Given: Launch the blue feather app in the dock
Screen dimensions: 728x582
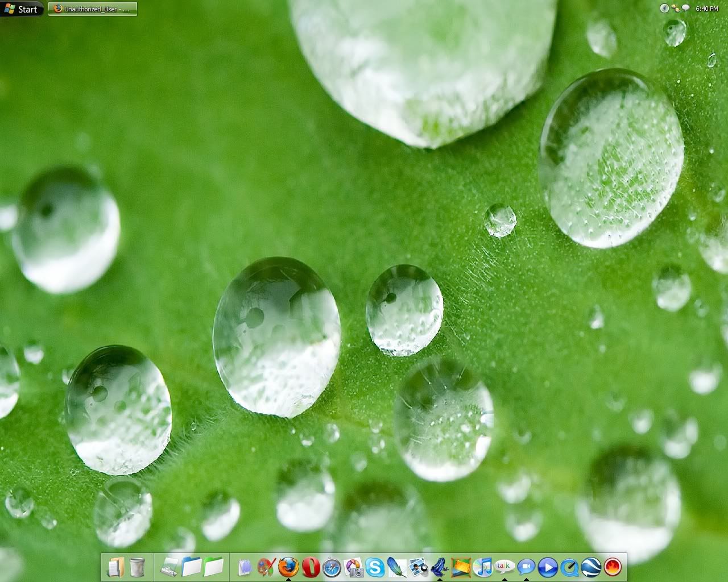Looking at the screenshot, I should coord(396,567).
